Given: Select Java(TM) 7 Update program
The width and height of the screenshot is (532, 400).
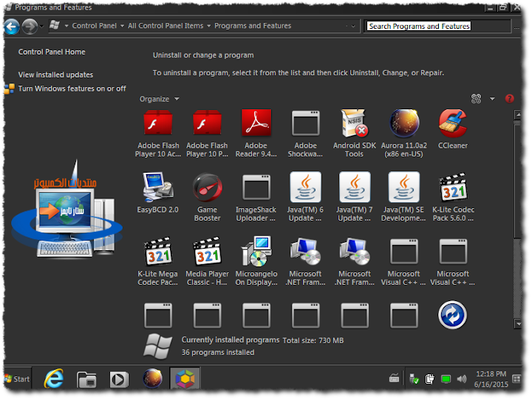Looking at the screenshot, I should [x=355, y=198].
